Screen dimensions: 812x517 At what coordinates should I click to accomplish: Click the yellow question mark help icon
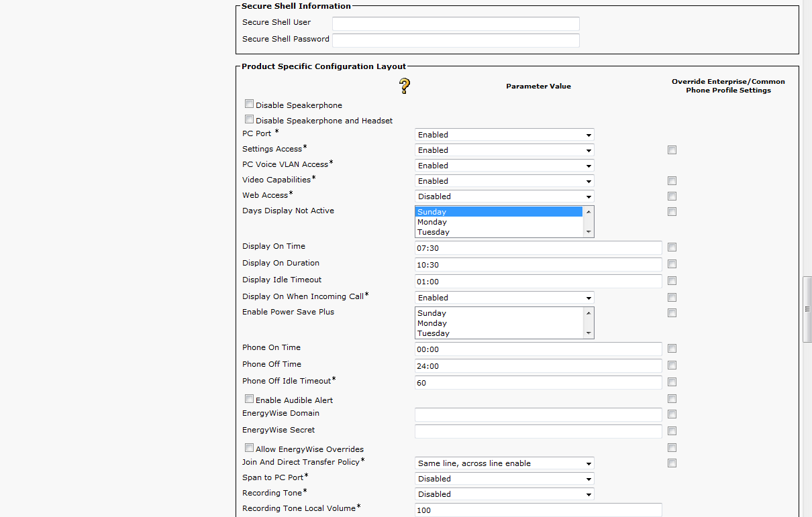point(404,86)
